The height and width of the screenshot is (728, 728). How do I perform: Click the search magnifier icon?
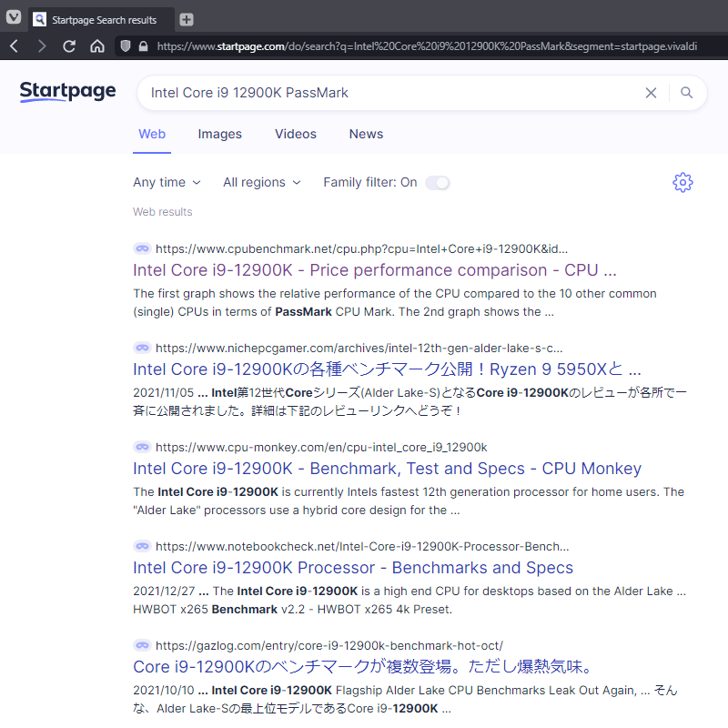click(x=687, y=92)
